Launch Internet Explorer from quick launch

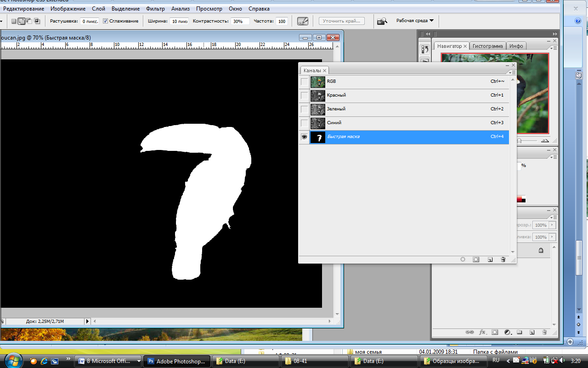pyautogui.click(x=44, y=361)
